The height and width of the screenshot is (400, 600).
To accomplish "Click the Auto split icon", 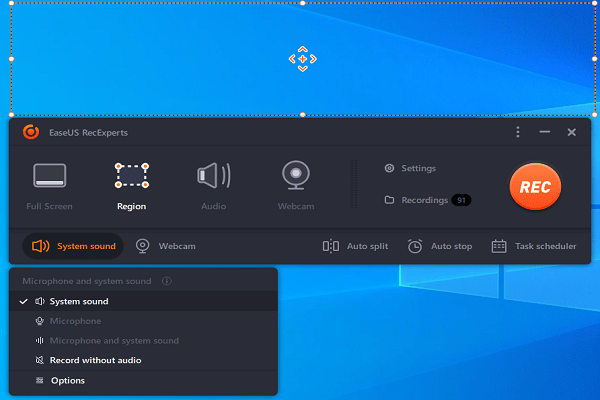I will pyautogui.click(x=331, y=246).
